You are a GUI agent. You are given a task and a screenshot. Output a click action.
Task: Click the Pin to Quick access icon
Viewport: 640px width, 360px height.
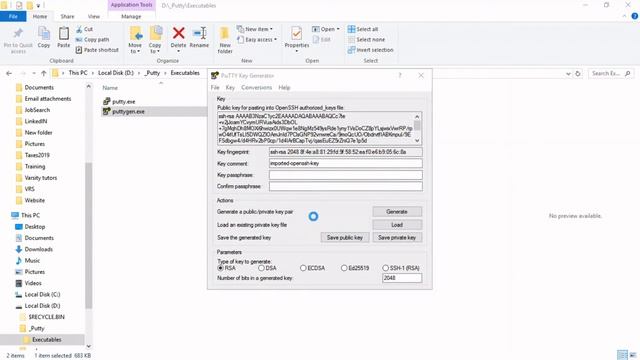pos(18,33)
